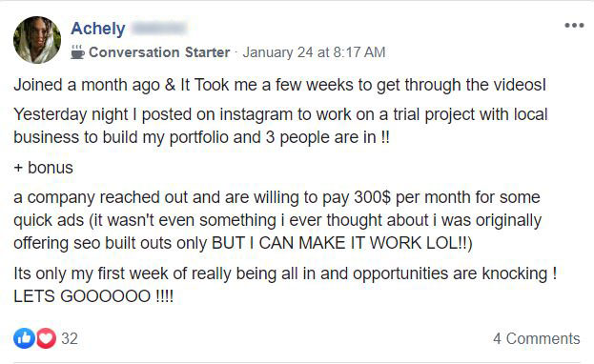The height and width of the screenshot is (364, 594).
Task: Click the 'Joined a month ago' first line
Action: [x=280, y=85]
